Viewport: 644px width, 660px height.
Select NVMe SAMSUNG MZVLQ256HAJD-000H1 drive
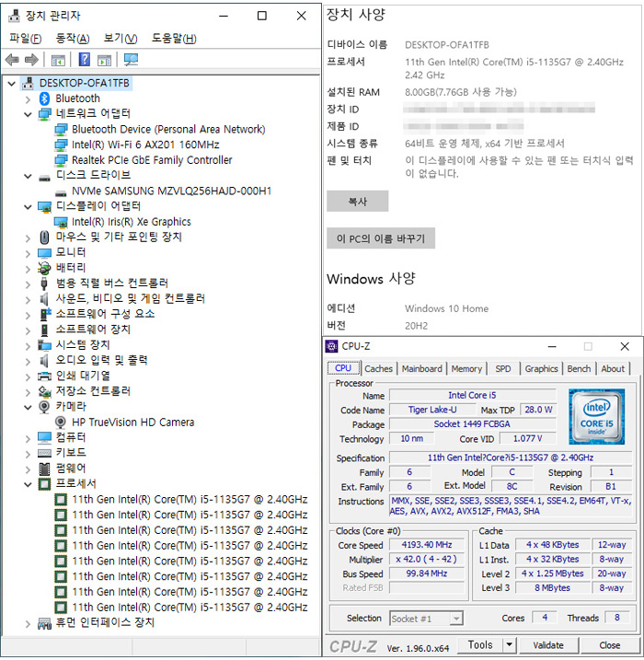[172, 191]
